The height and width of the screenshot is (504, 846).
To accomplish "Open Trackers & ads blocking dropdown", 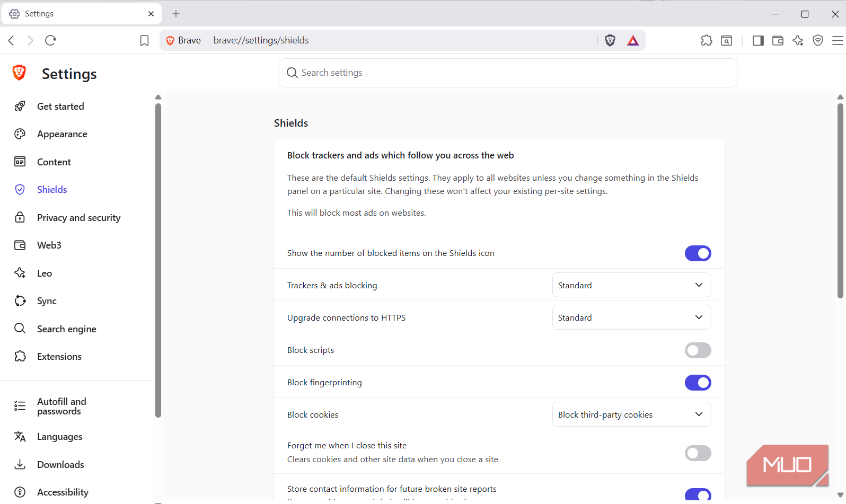I will [631, 285].
